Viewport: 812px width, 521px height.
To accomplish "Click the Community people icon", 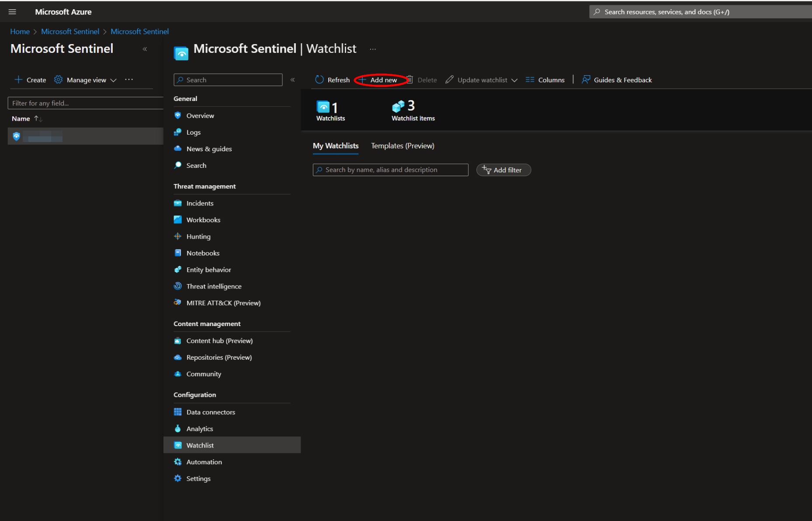I will click(177, 374).
